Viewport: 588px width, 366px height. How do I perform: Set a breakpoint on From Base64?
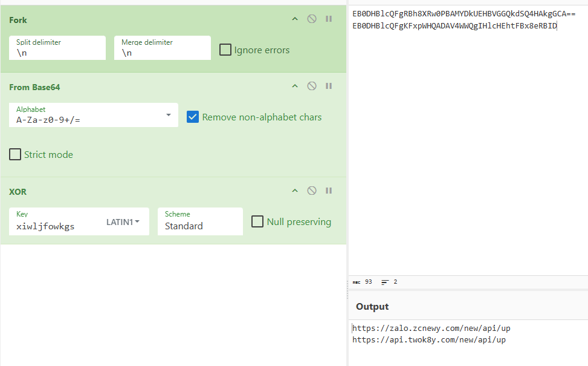click(328, 85)
